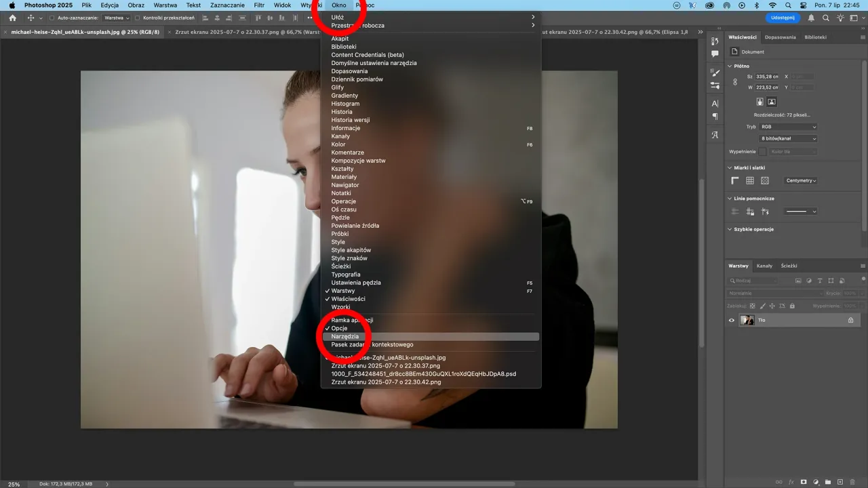Filter layers by type with the T icon
Viewport: 868px width, 488px height.
pos(819,280)
